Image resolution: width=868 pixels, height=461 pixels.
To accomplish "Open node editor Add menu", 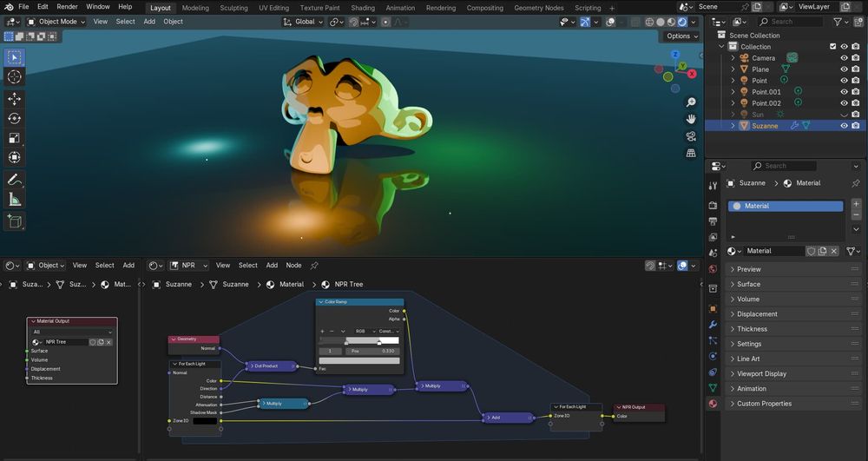I will point(272,266).
